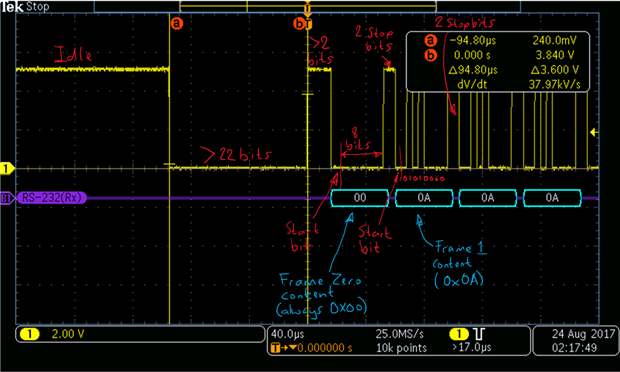Select the channel 1 ground indicator on left

click(x=7, y=169)
